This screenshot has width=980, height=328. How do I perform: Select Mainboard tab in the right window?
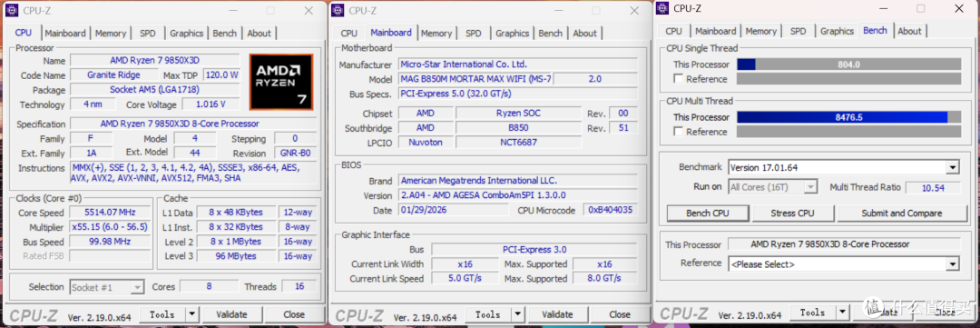(x=716, y=31)
